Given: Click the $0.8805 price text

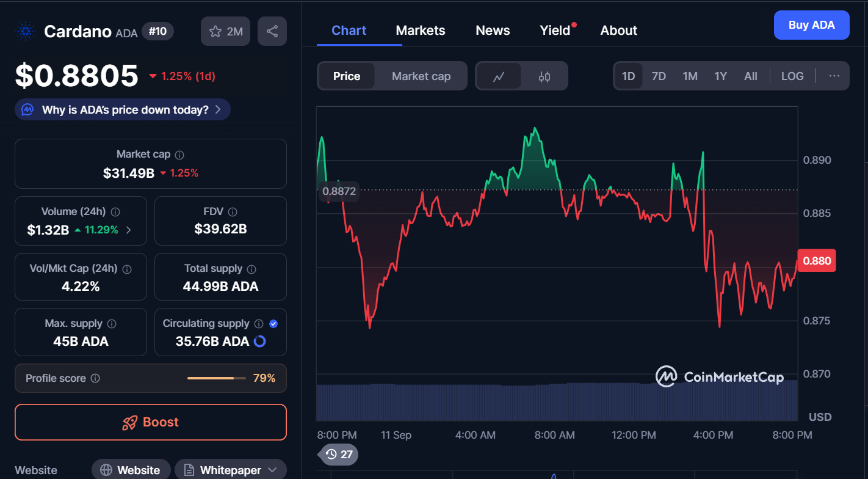Looking at the screenshot, I should (x=77, y=76).
